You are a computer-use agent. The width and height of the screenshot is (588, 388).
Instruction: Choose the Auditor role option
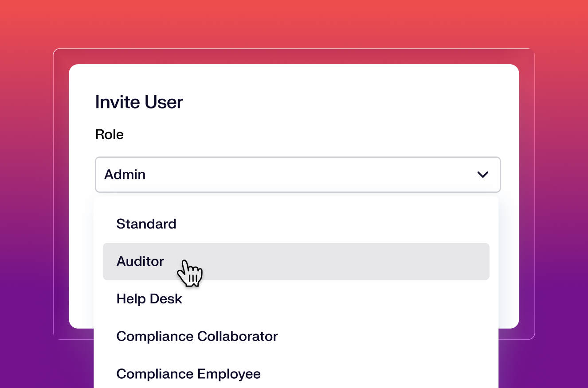pos(296,261)
